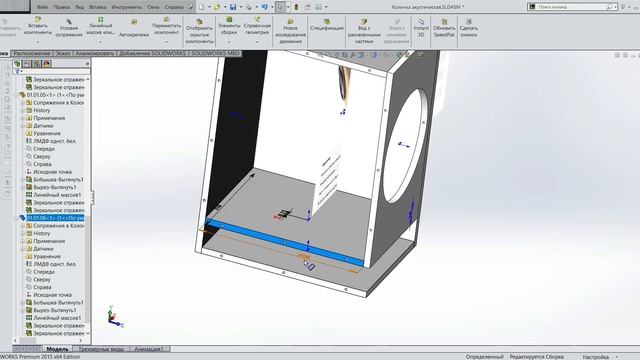Screen dimensions: 640x360
Task: Open the Файл menu
Action: (x=42, y=7)
